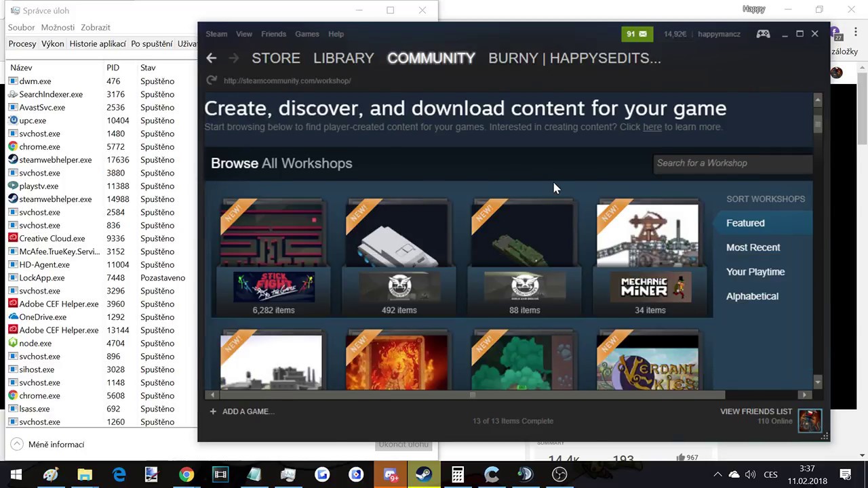This screenshot has width=868, height=488.
Task: Select Creative Cloud.exe process row
Action: point(102,239)
